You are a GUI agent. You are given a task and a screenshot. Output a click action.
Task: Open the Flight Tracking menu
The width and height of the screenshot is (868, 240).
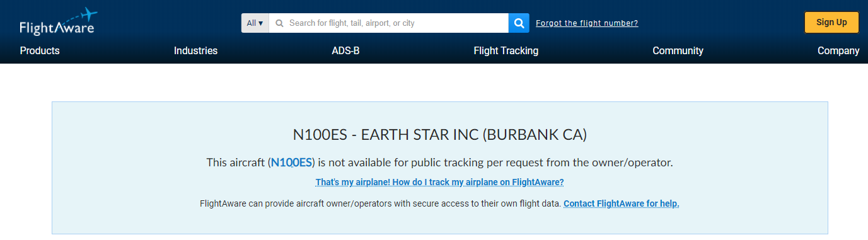point(506,51)
